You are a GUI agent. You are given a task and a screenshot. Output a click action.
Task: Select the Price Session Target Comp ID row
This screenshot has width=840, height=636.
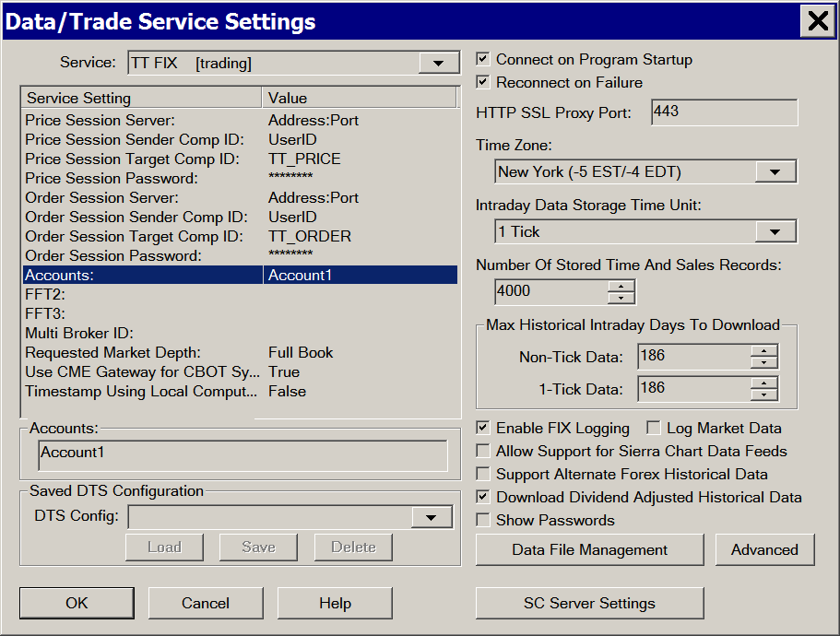(240, 159)
